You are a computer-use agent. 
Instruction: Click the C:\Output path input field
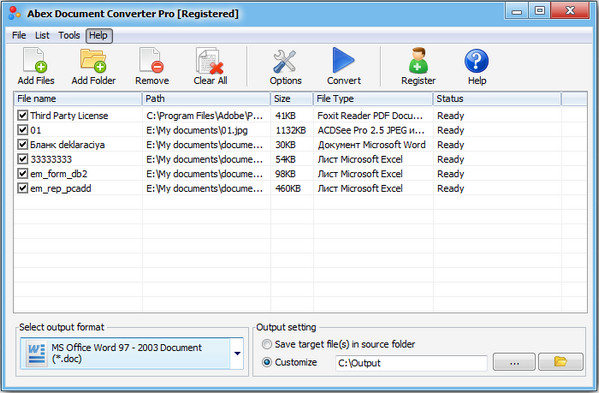411,362
